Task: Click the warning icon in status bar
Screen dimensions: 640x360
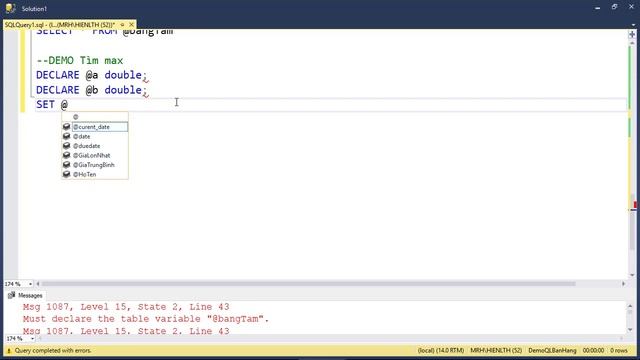Action: 9,351
